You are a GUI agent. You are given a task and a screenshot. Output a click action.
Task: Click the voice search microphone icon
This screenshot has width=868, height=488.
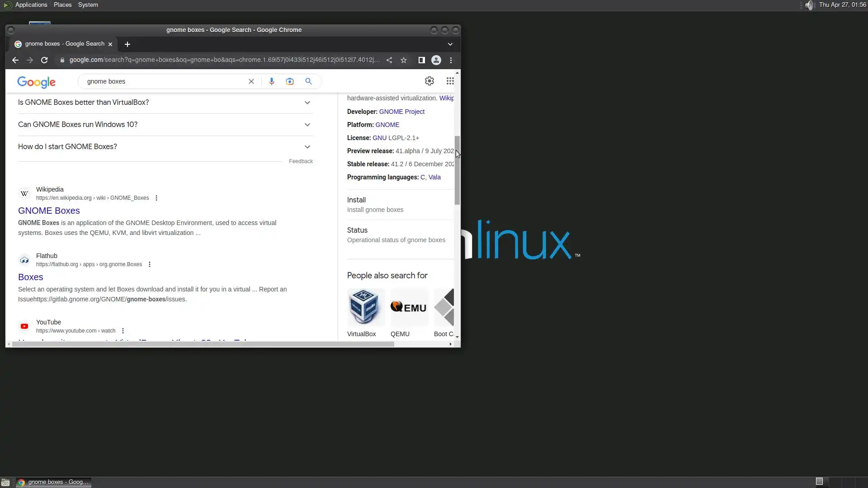271,81
